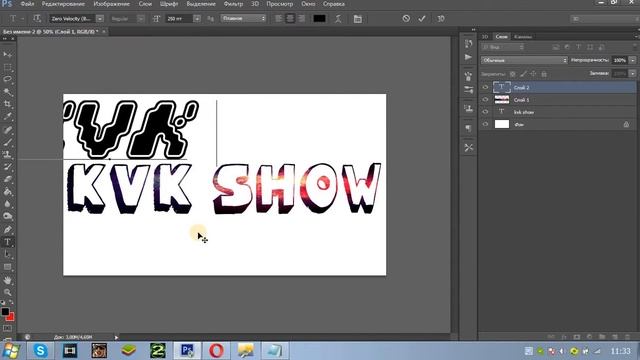Select the Lasso tool
The height and width of the screenshot is (360, 640).
7,79
